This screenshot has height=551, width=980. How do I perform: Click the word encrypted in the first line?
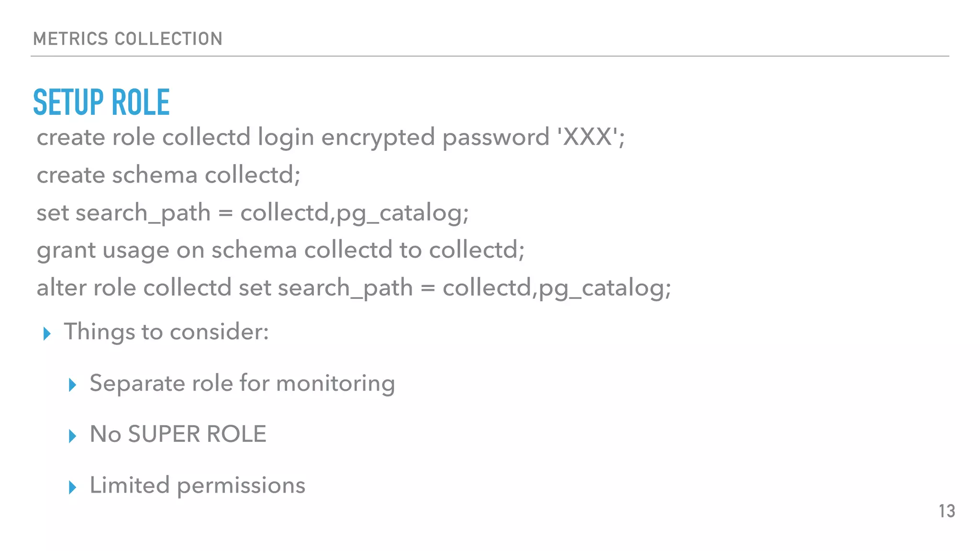pos(378,138)
